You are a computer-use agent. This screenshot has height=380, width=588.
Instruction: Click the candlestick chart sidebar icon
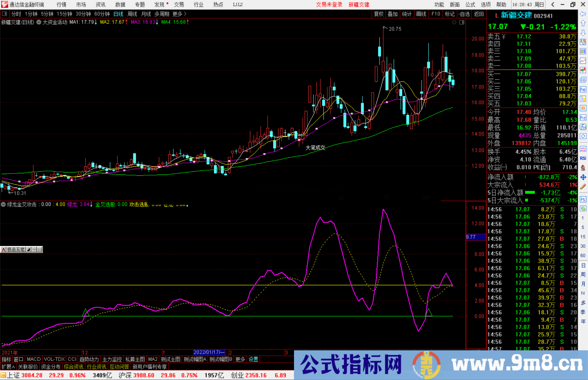(x=583, y=70)
